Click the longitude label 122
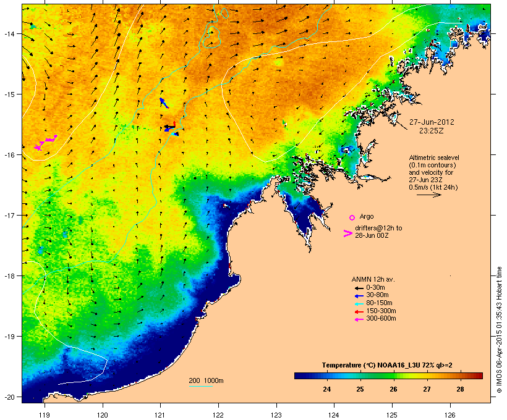Viewport: 507px width, 420px height. pos(218,415)
